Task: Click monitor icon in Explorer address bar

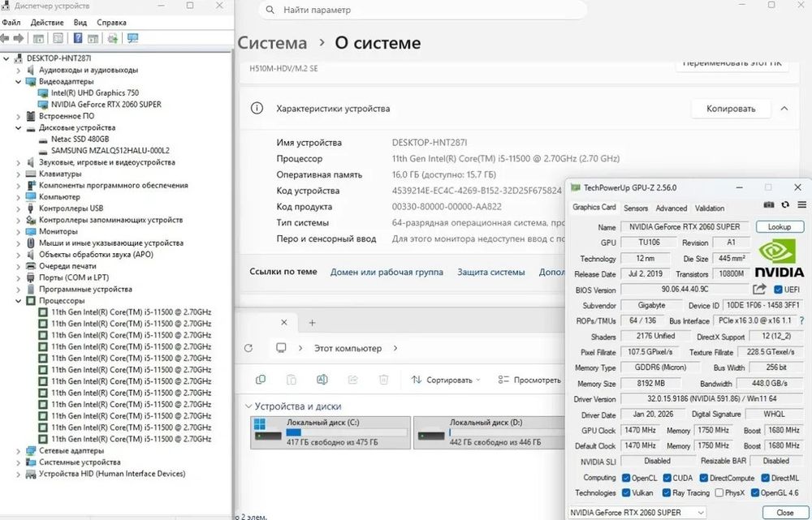Action: 281,348
